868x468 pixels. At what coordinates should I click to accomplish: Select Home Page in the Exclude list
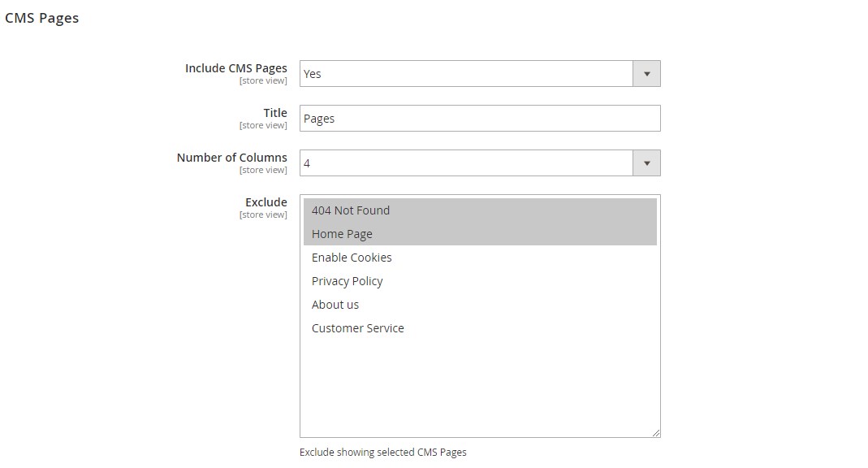342,234
